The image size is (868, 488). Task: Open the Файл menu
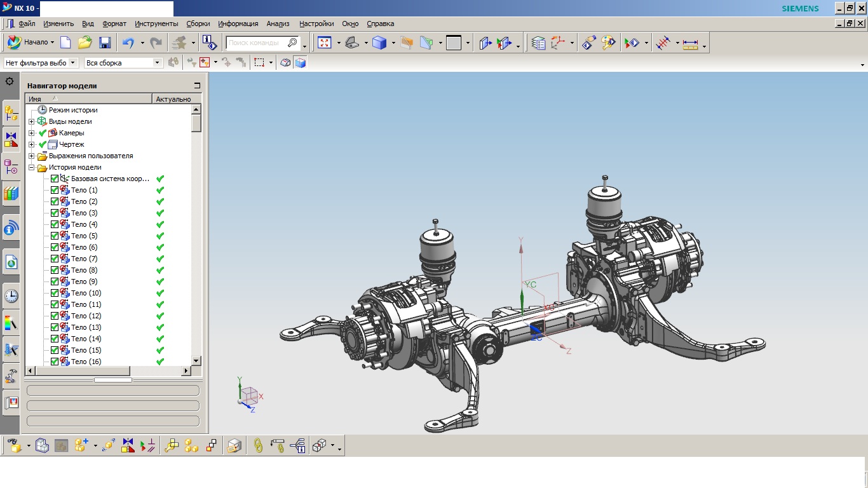(27, 24)
